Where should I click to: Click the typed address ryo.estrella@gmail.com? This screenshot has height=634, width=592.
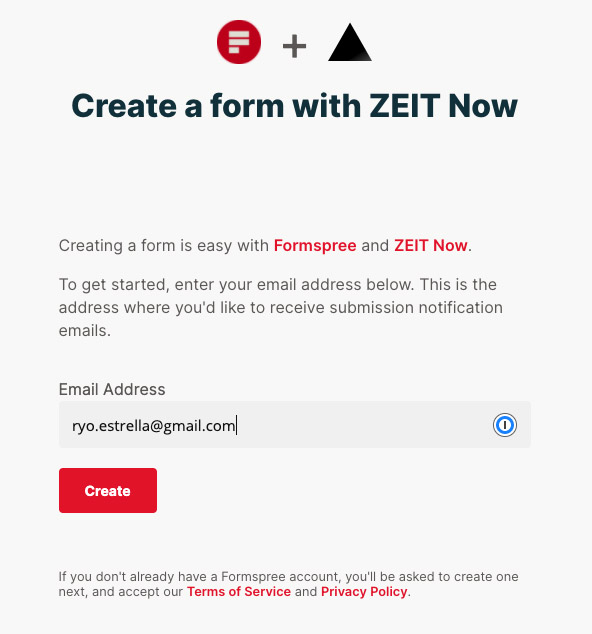(154, 426)
